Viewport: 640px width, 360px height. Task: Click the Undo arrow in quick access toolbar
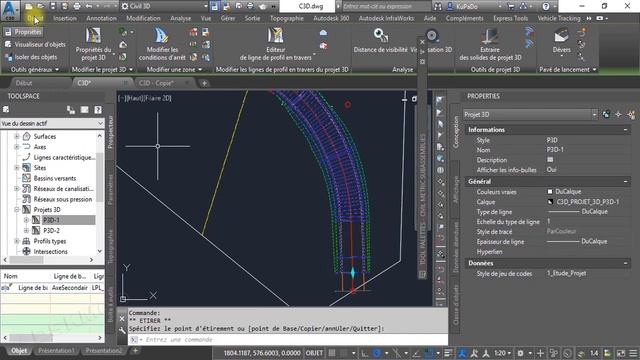pos(89,6)
